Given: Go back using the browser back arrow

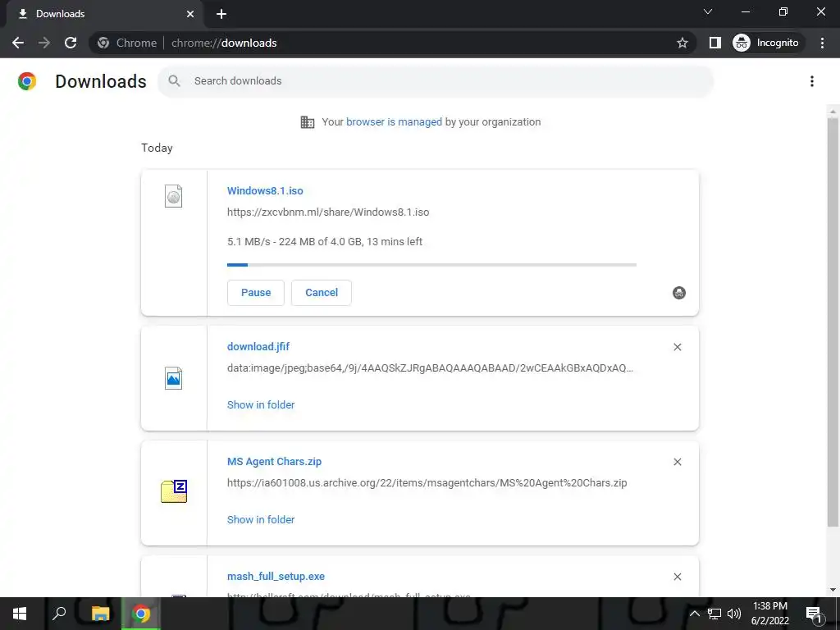Looking at the screenshot, I should (18, 43).
